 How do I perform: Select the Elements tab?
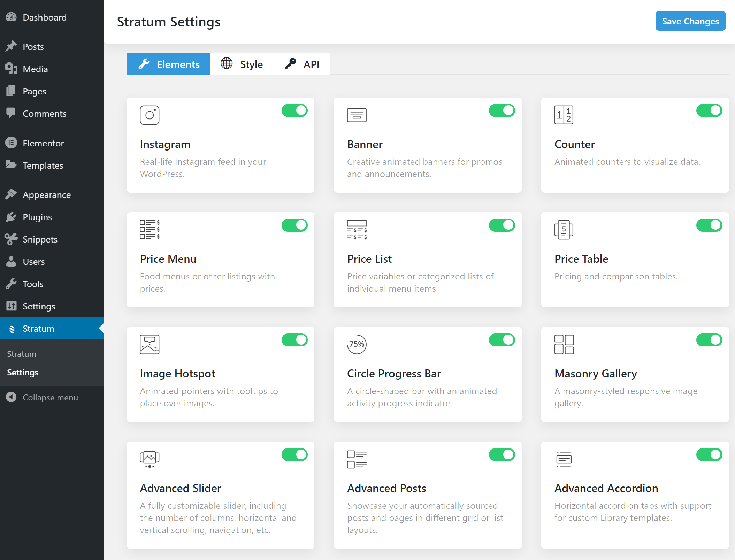pos(168,64)
